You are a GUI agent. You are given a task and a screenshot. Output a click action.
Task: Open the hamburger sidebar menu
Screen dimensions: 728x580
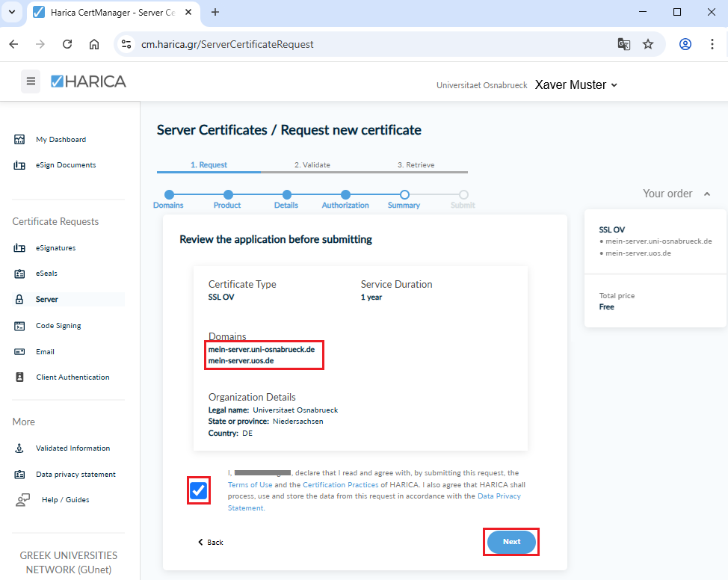(x=31, y=81)
